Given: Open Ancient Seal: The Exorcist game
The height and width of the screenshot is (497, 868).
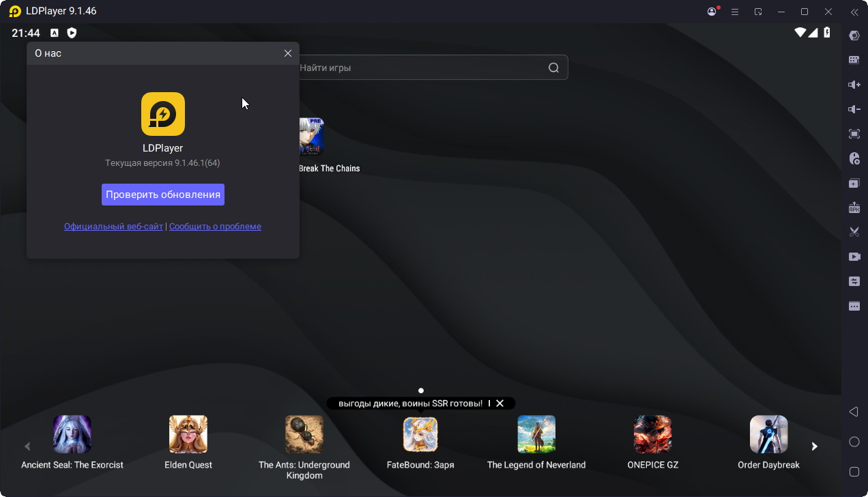Looking at the screenshot, I should click(x=72, y=434).
